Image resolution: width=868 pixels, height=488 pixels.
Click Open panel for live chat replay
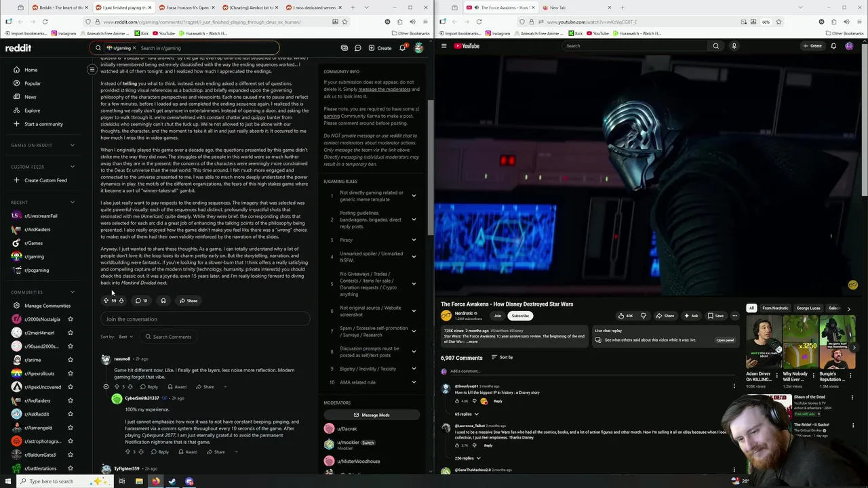(x=725, y=340)
